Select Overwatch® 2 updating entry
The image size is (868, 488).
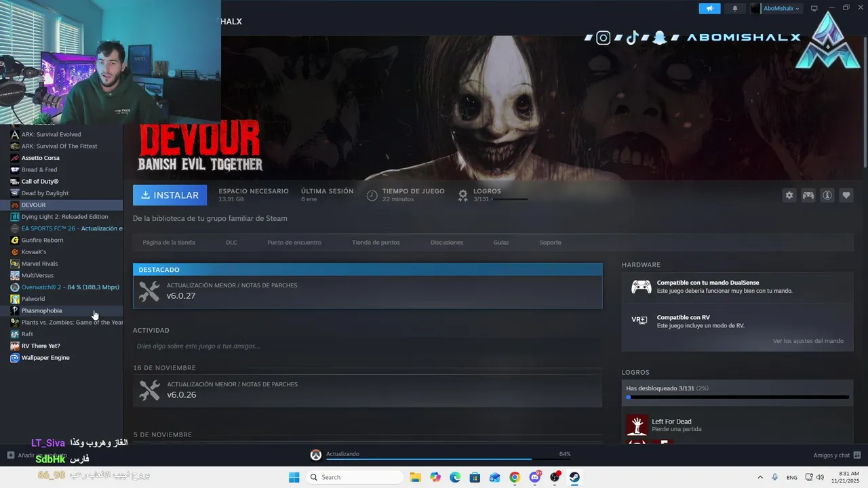click(66, 287)
